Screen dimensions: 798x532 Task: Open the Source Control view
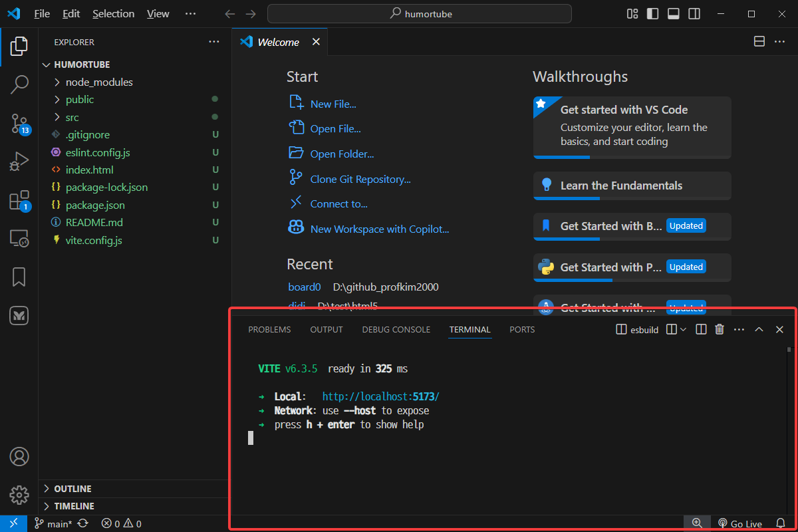tap(19, 123)
